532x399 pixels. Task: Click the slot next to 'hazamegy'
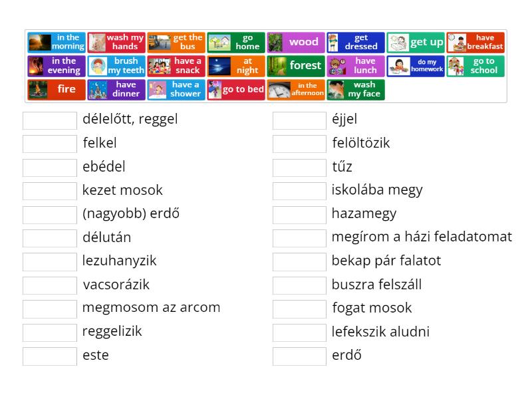click(299, 214)
